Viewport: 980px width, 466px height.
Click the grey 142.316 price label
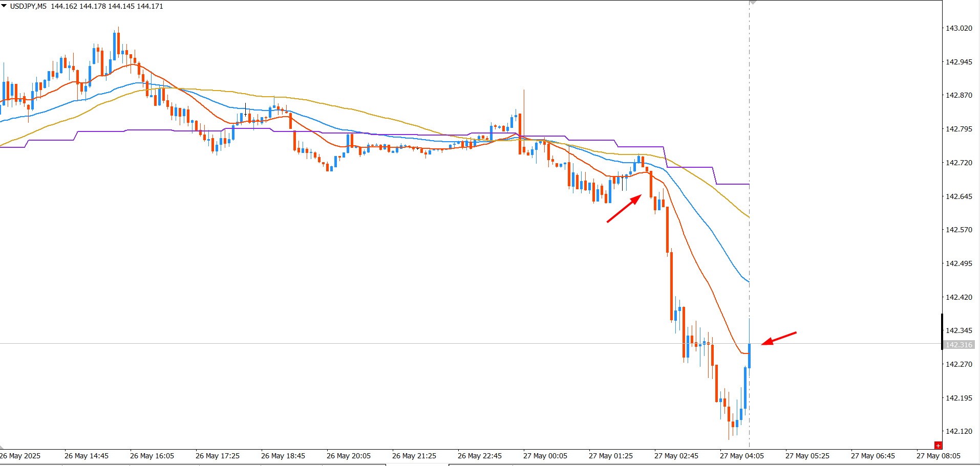pyautogui.click(x=958, y=345)
